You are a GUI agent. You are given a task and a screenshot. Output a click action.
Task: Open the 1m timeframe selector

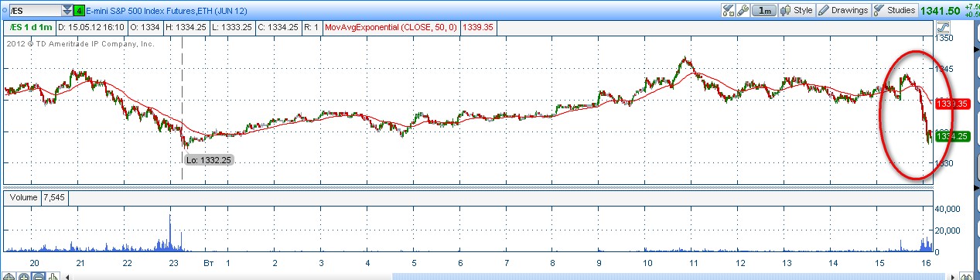[x=764, y=10]
